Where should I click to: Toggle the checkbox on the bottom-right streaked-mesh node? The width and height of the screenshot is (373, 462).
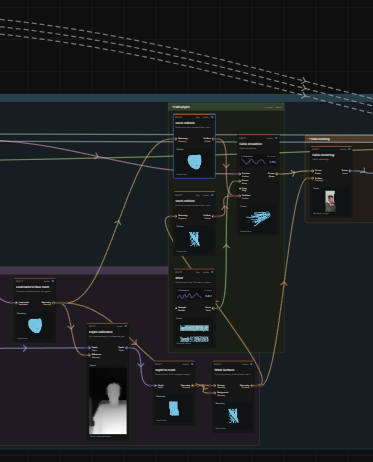pyautogui.click(x=251, y=364)
